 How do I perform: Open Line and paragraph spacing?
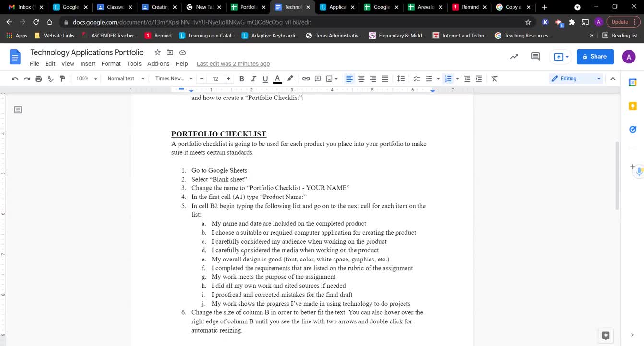pyautogui.click(x=401, y=79)
